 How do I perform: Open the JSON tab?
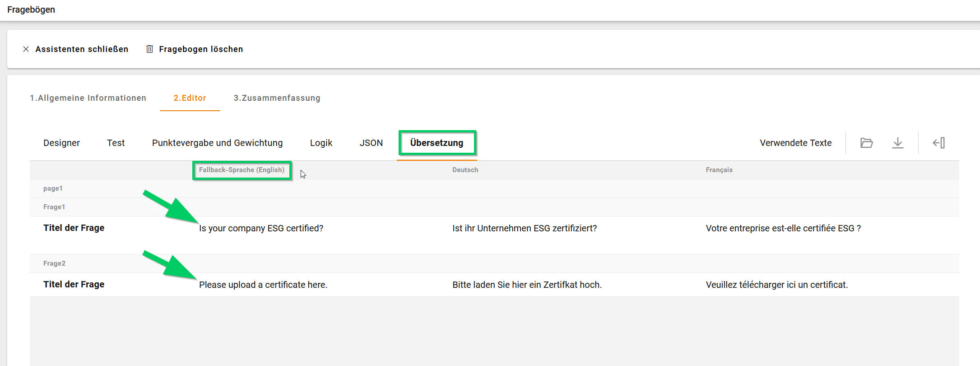tap(371, 143)
